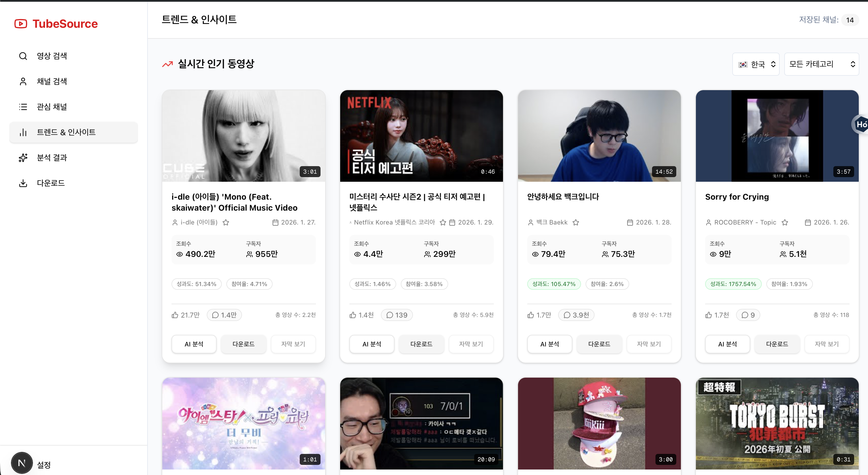Image resolution: width=868 pixels, height=475 pixels.
Task: Star the Netflix Korea channel
Action: click(x=443, y=222)
